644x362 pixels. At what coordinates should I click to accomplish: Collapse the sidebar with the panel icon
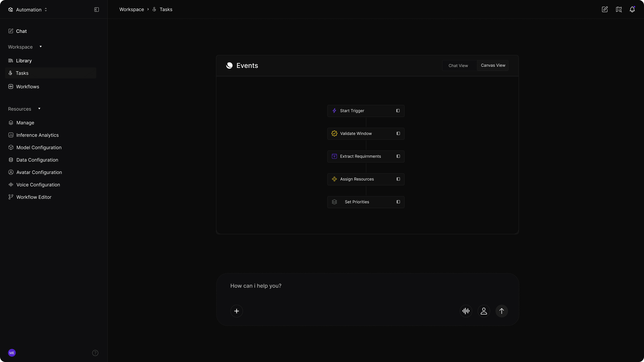tap(96, 10)
